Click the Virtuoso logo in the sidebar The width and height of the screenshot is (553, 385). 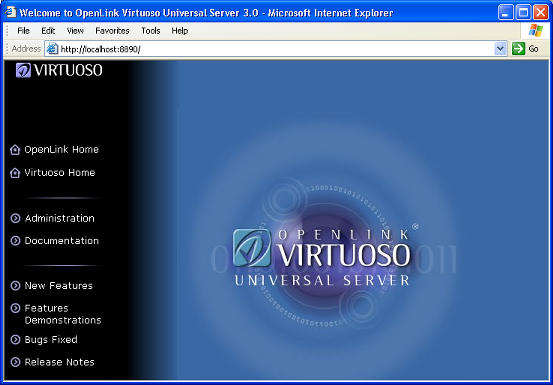point(59,70)
